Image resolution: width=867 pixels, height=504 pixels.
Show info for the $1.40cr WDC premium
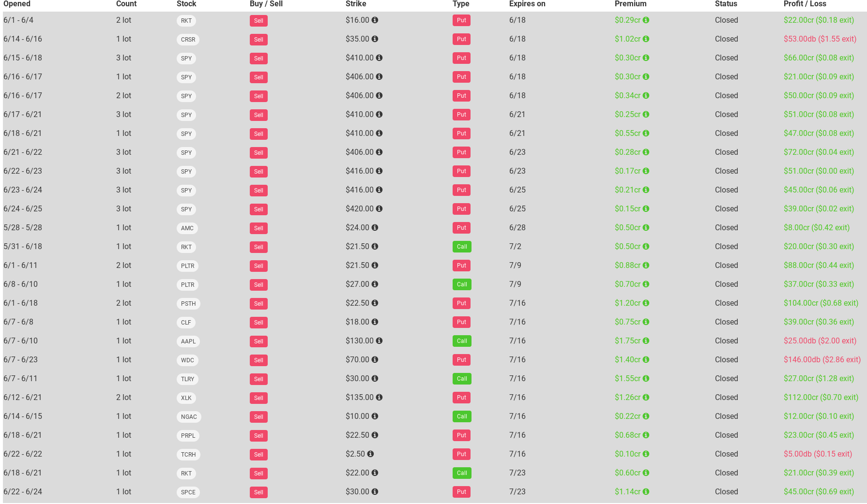click(646, 360)
